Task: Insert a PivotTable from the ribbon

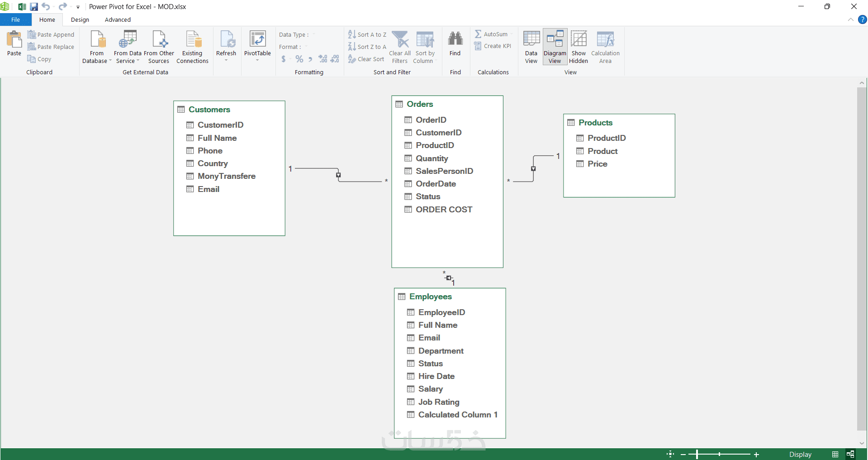Action: click(257, 46)
